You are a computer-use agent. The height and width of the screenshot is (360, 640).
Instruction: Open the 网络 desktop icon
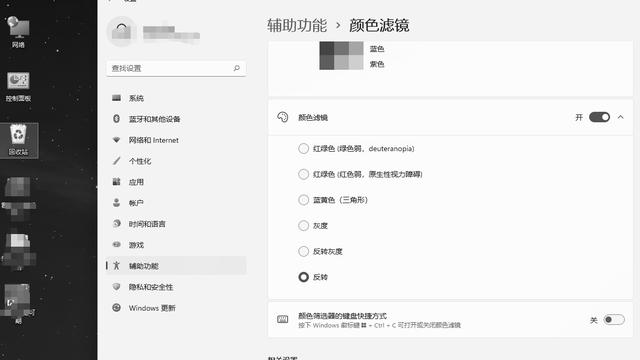(x=18, y=32)
